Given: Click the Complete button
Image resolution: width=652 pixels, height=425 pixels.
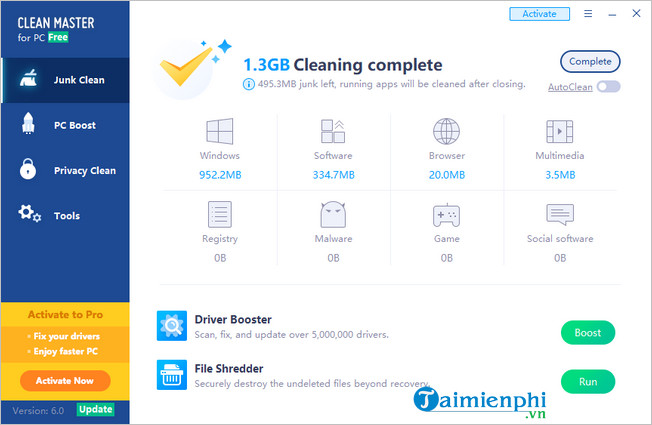Looking at the screenshot, I should (x=590, y=62).
